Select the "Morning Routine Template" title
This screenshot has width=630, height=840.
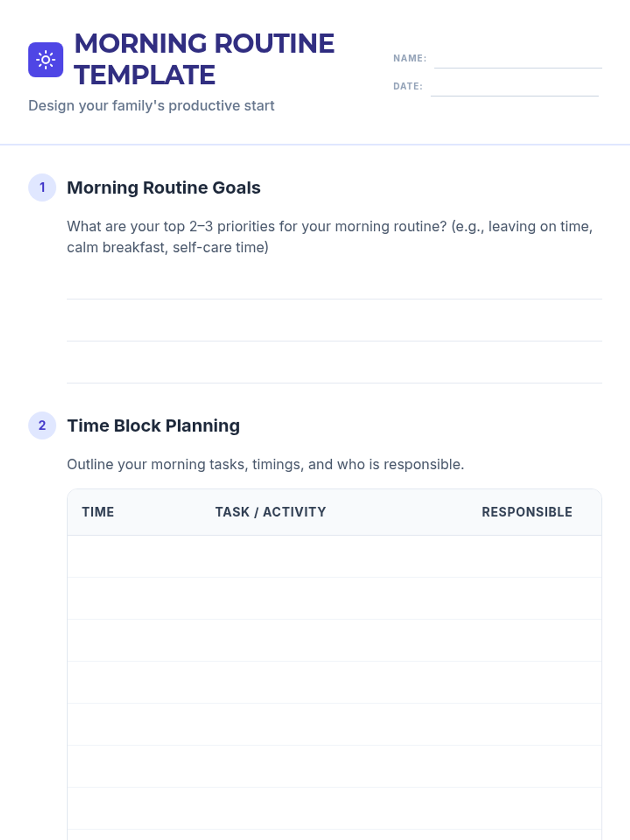click(x=204, y=59)
